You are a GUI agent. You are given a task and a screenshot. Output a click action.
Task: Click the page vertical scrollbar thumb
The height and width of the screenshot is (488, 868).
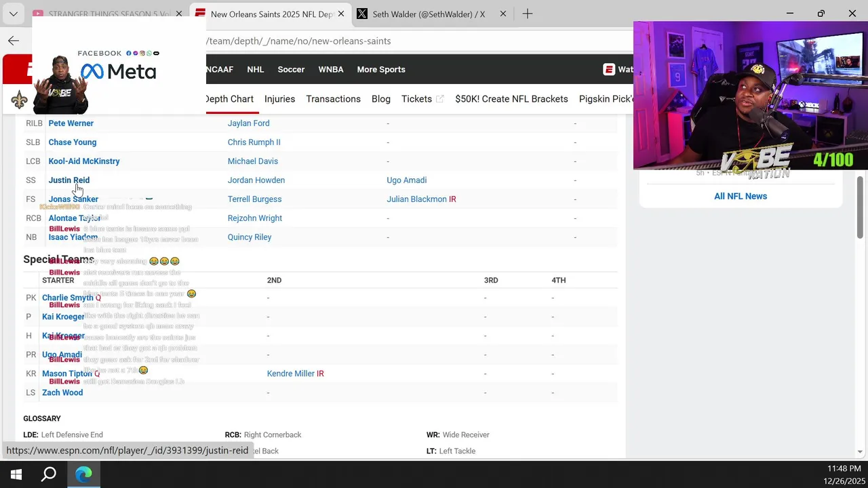(860, 207)
